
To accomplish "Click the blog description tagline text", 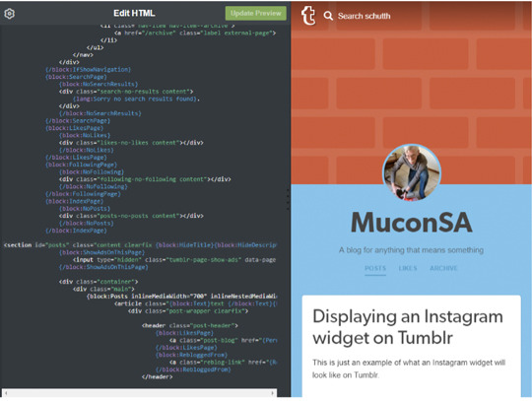I will (x=411, y=250).
